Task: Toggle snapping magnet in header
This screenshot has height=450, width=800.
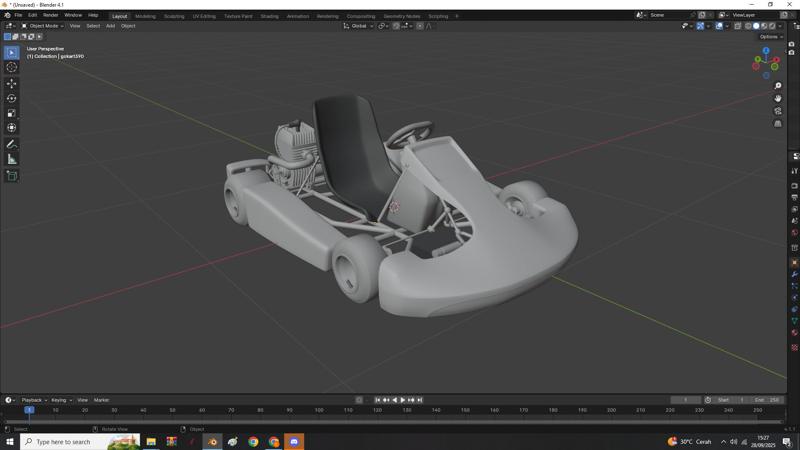Action: [x=396, y=26]
